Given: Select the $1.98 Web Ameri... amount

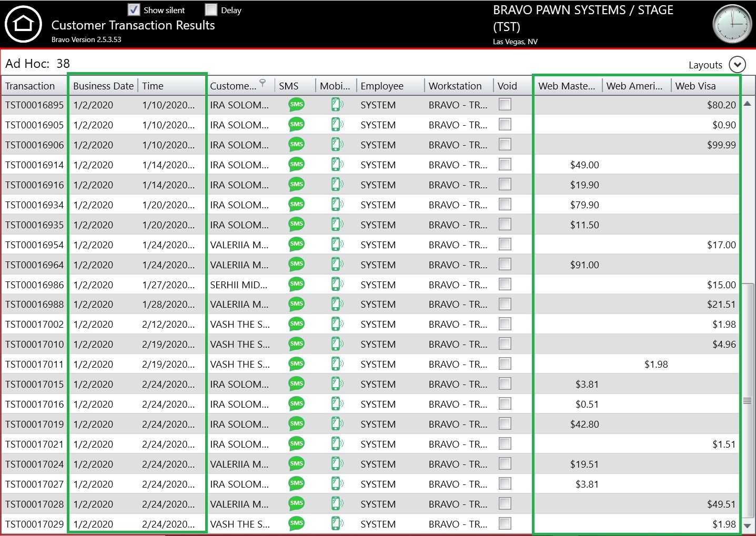Looking at the screenshot, I should click(656, 364).
